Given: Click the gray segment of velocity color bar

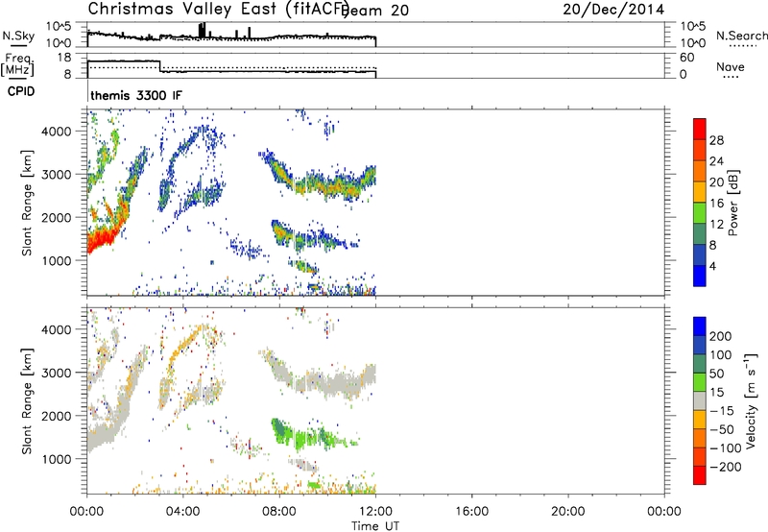Looking at the screenshot, I should pyautogui.click(x=700, y=401).
